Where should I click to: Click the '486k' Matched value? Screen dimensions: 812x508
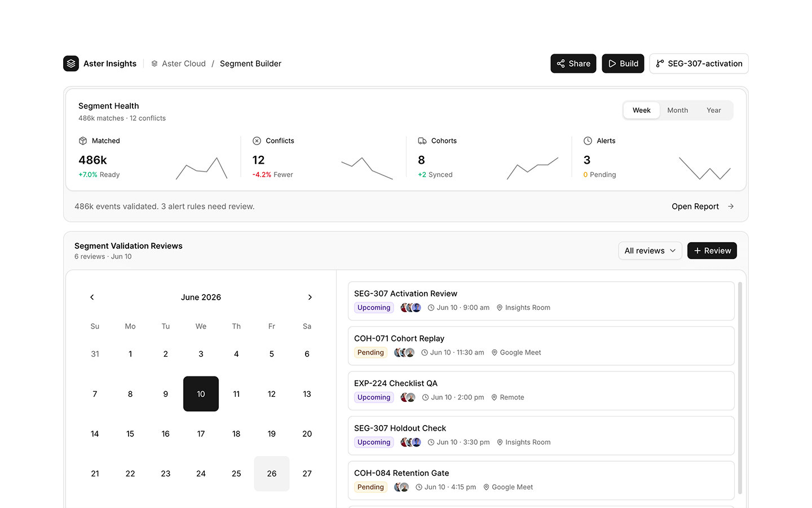pos(93,160)
